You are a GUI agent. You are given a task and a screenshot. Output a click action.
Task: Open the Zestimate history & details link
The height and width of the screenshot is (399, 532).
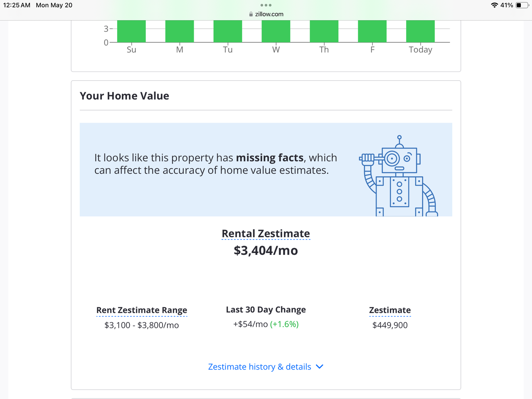259,367
